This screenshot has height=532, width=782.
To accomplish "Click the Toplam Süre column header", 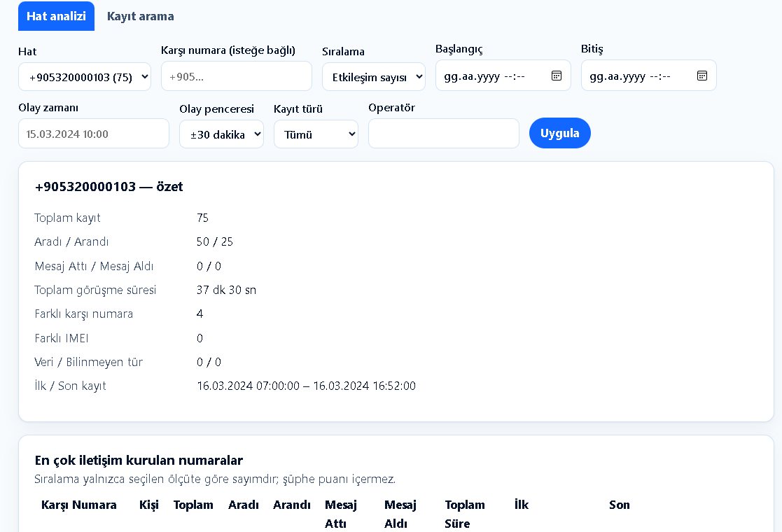I will click(x=465, y=514).
